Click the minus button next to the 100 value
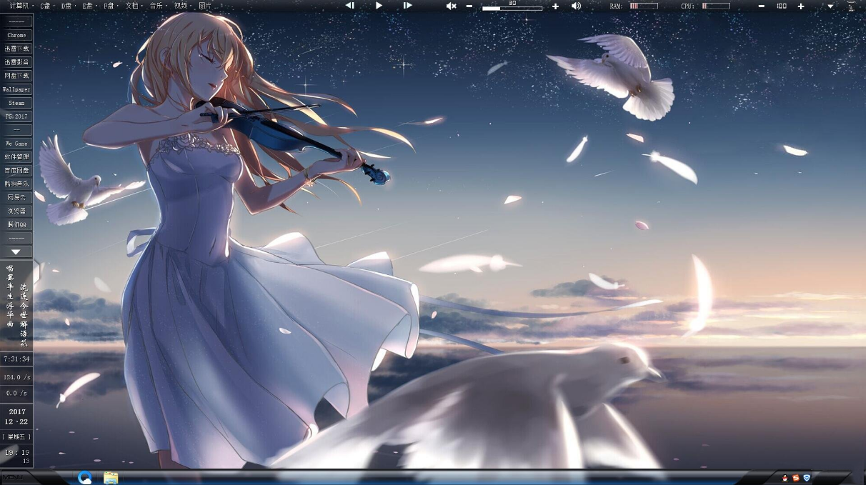This screenshot has height=485, width=868. [x=762, y=6]
